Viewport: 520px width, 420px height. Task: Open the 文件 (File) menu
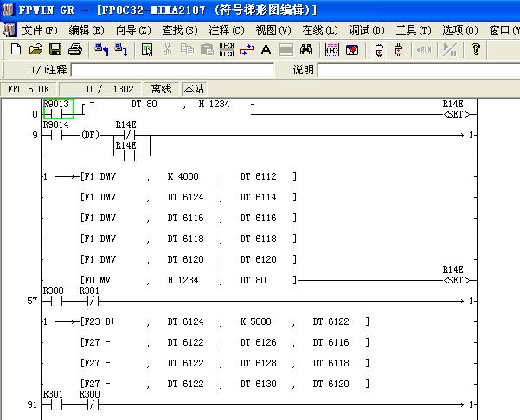pyautogui.click(x=37, y=29)
